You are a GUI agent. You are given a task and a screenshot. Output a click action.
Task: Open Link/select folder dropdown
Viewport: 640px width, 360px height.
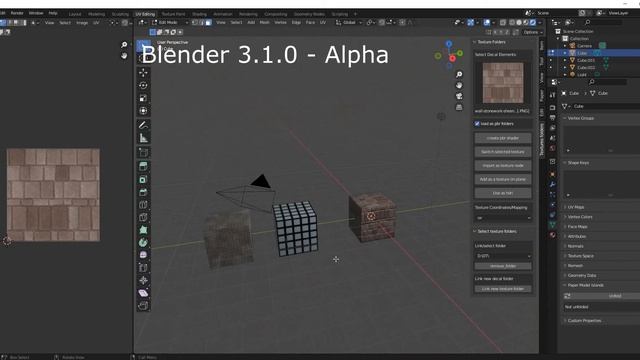point(503,256)
